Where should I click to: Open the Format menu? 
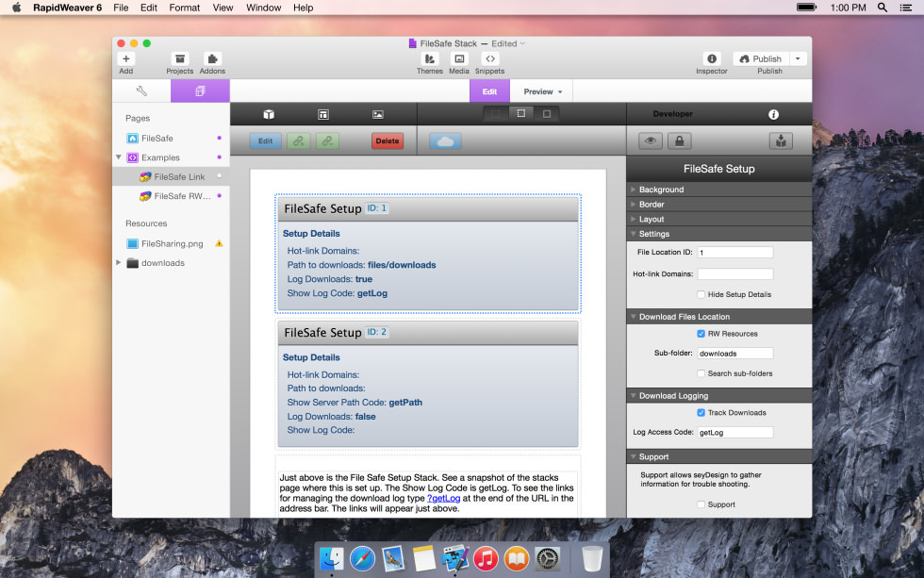tap(185, 8)
